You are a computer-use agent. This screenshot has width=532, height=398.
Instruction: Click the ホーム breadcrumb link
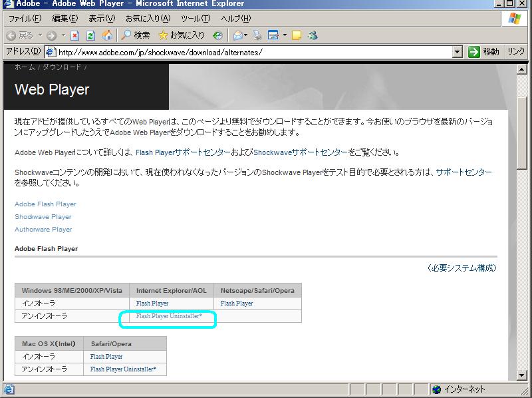point(25,67)
